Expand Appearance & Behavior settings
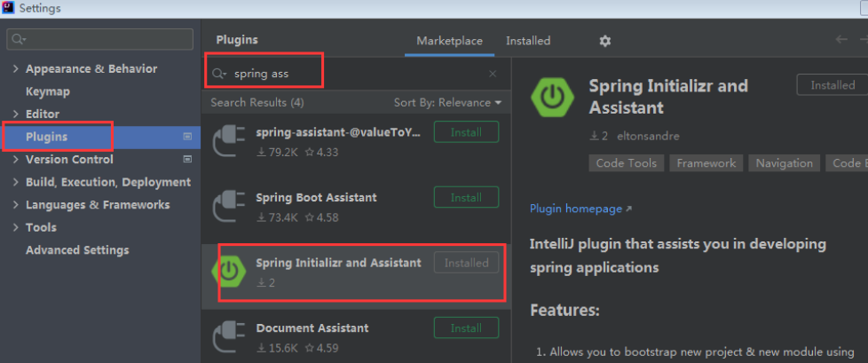The height and width of the screenshot is (363, 868). [15, 68]
